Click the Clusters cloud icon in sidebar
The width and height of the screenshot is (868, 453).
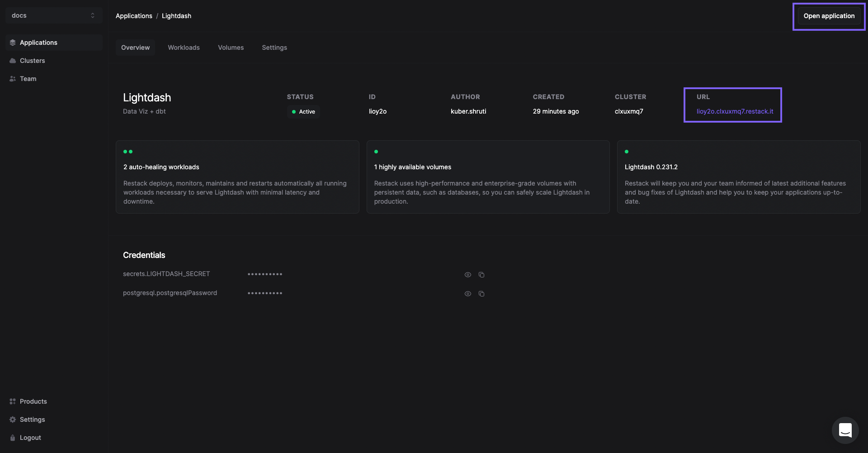[x=13, y=61]
